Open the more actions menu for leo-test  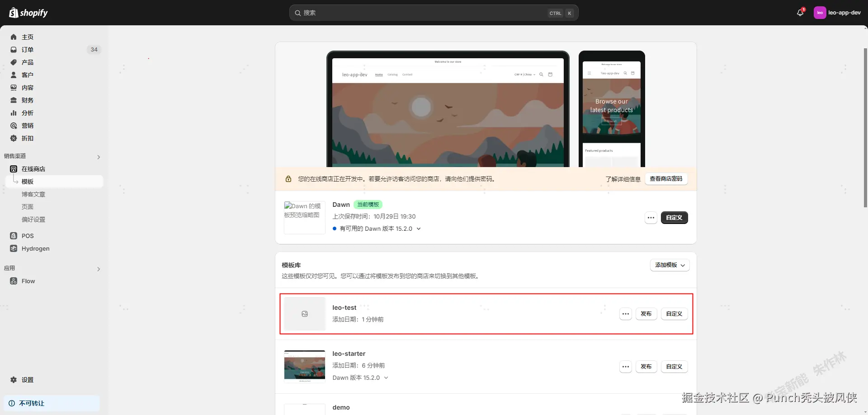tap(626, 314)
